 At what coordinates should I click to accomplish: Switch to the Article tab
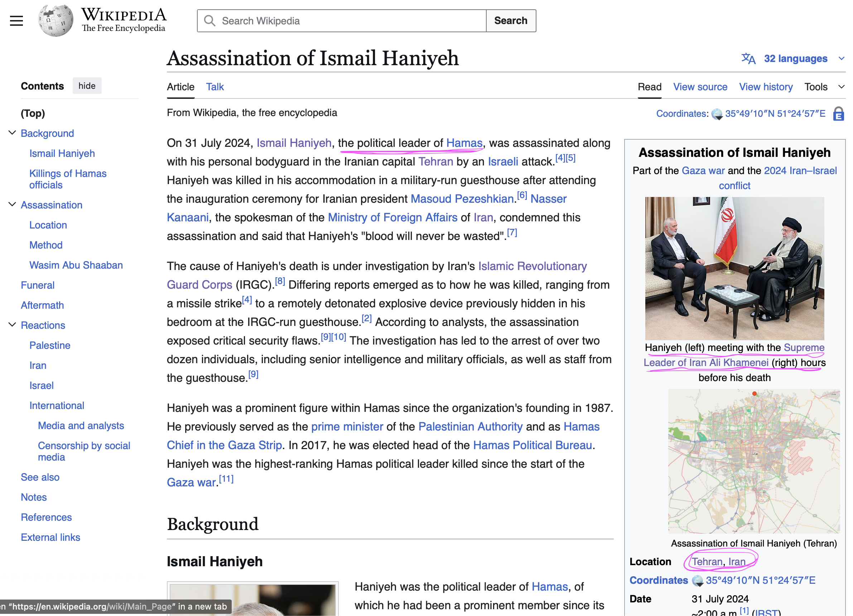180,87
